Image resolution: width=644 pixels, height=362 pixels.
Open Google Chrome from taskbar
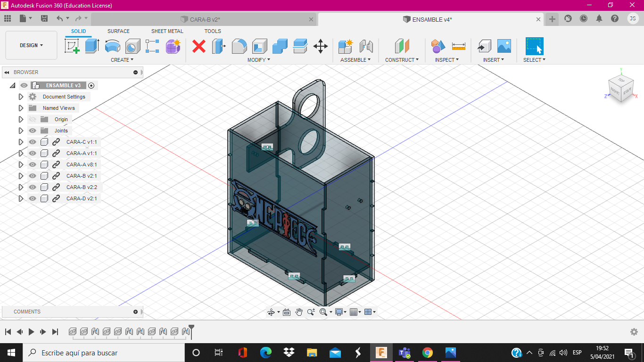tap(428, 353)
